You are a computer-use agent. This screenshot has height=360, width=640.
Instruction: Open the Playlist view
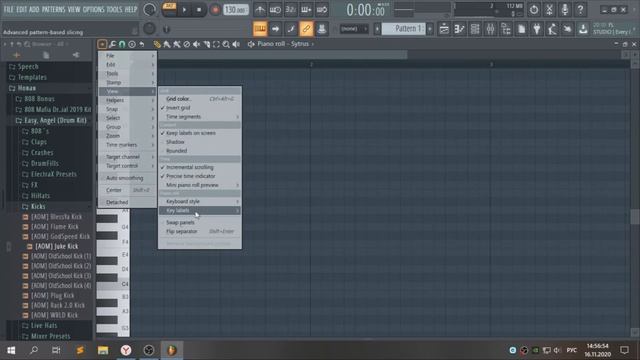[x=444, y=29]
